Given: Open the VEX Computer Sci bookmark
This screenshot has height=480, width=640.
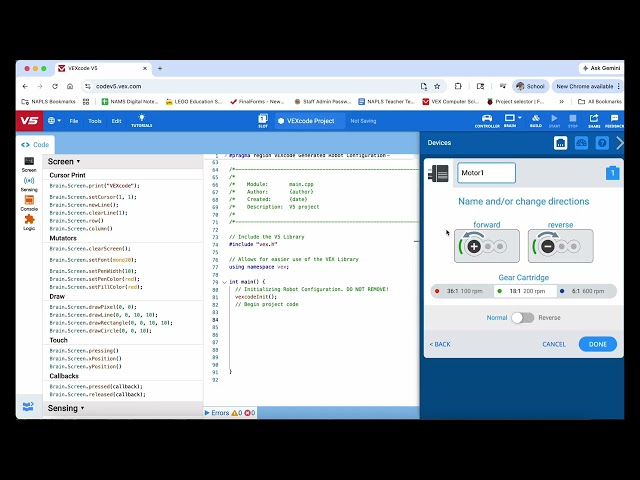Looking at the screenshot, I should tap(450, 101).
